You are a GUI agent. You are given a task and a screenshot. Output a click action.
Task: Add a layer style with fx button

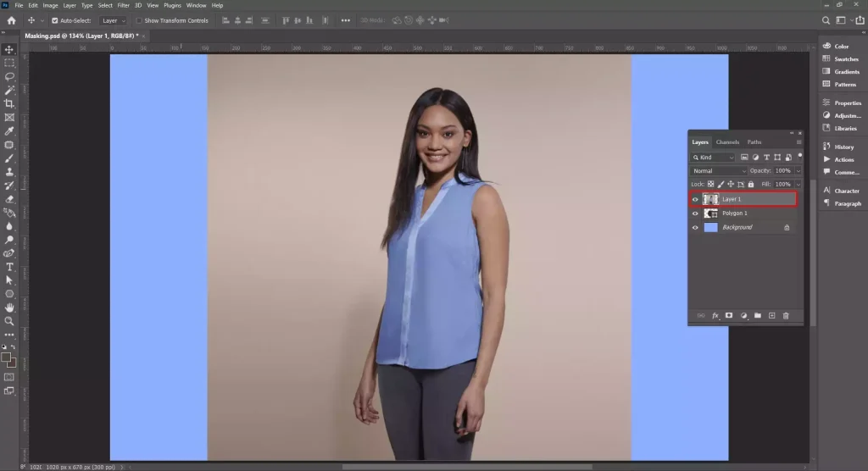(x=715, y=315)
